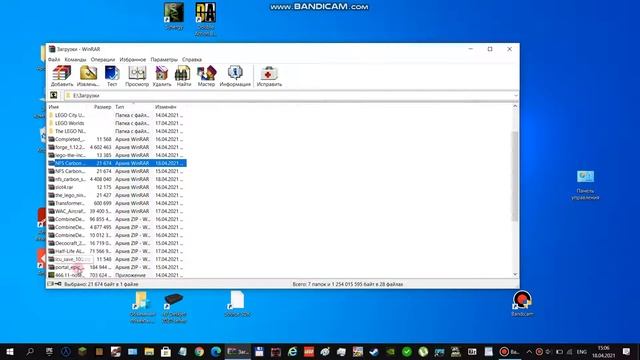Open the red LEGO taskbar icon
This screenshot has height=360, width=640.
(309, 351)
